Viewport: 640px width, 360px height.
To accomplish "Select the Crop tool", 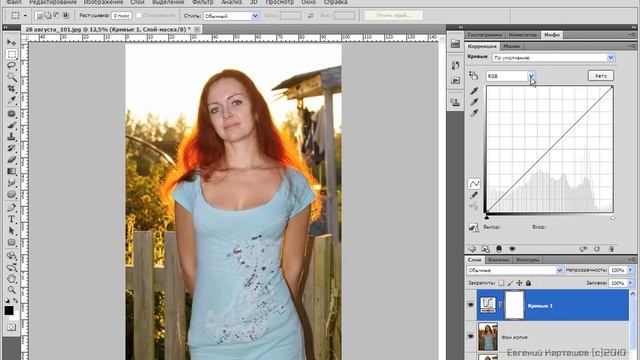I will point(11,89).
